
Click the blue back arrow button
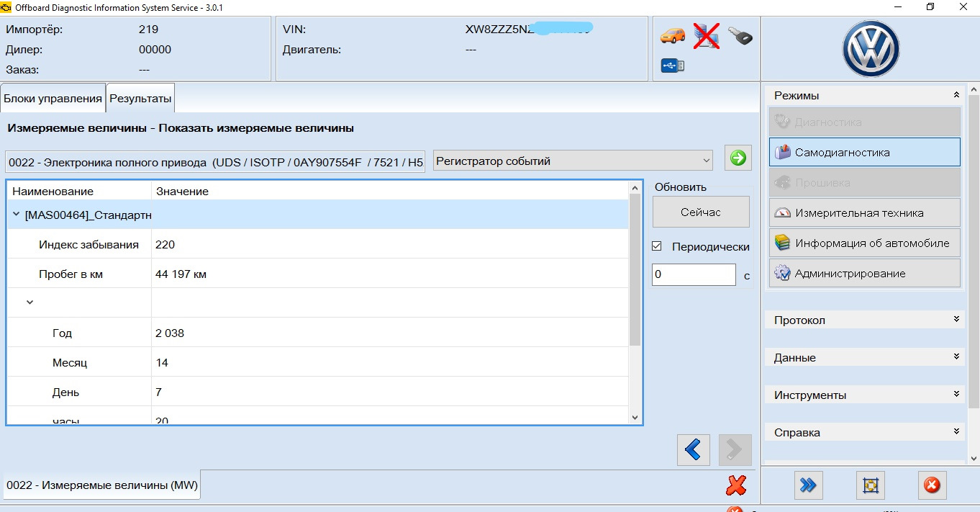pyautogui.click(x=693, y=450)
